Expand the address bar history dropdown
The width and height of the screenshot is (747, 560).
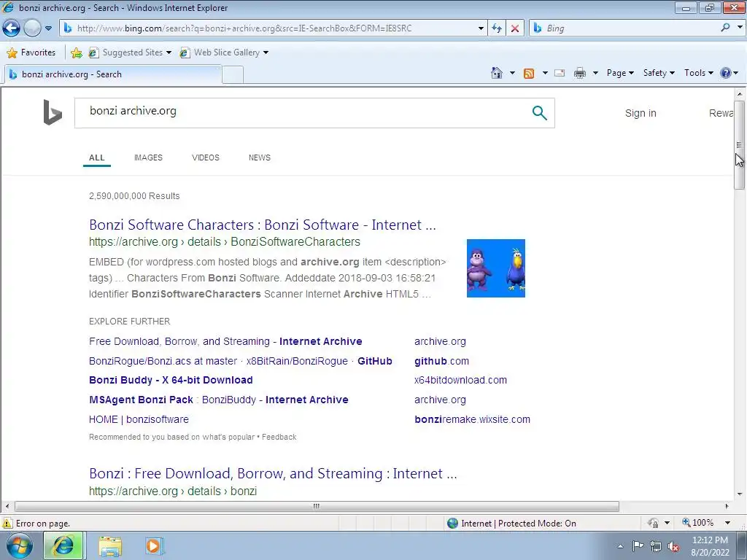[x=481, y=28]
